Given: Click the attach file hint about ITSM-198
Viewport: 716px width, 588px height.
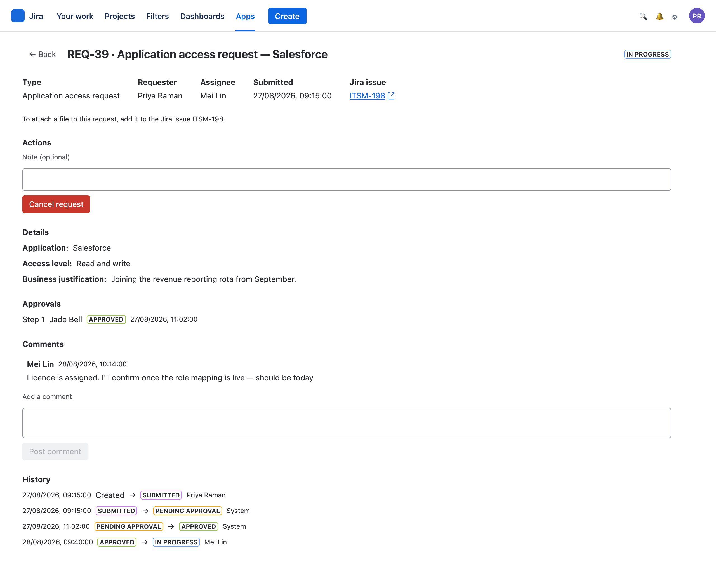Looking at the screenshot, I should click(124, 119).
